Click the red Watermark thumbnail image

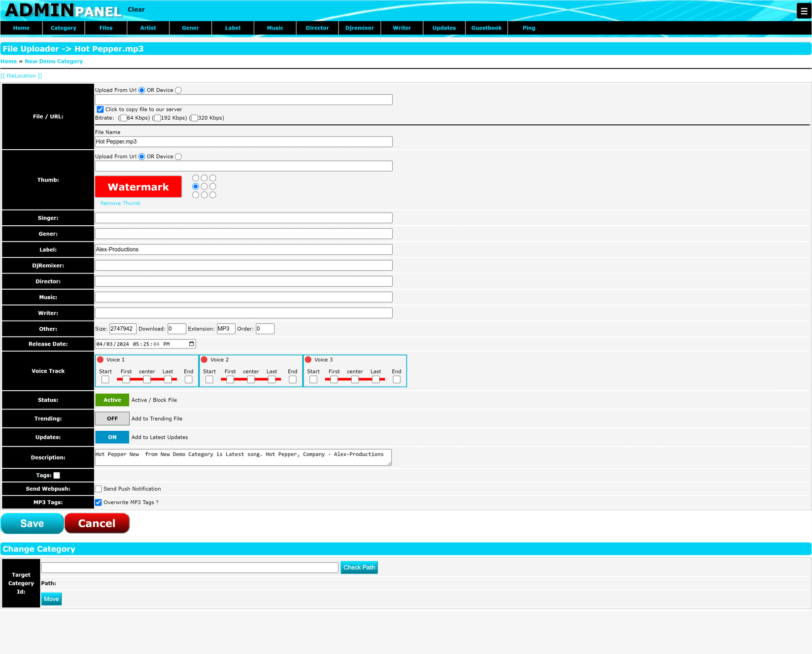click(x=138, y=187)
